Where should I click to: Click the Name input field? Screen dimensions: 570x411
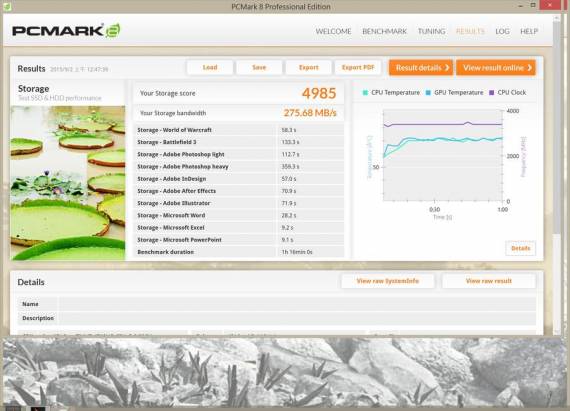[x=297, y=304]
